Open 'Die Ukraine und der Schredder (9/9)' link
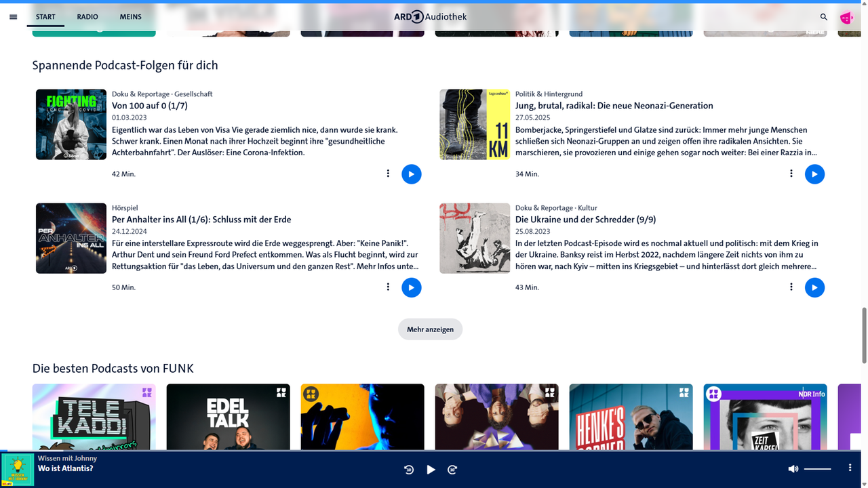 click(x=585, y=220)
